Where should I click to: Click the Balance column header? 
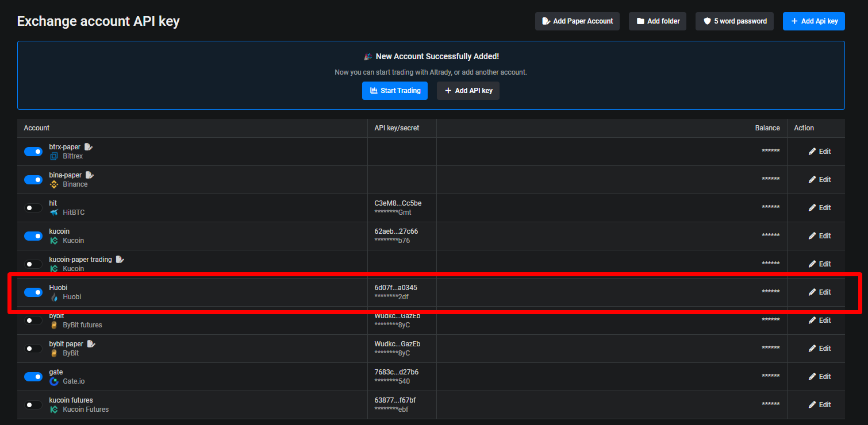[x=767, y=128]
